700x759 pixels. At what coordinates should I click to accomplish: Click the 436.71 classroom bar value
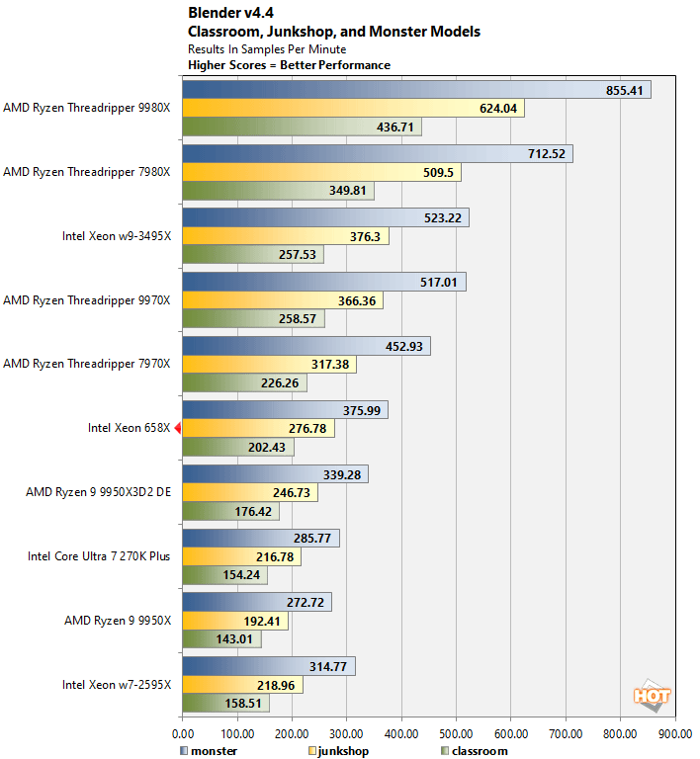pyautogui.click(x=395, y=127)
